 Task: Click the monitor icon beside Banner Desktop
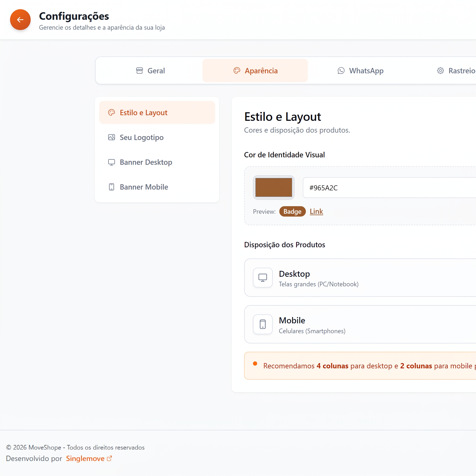point(112,162)
